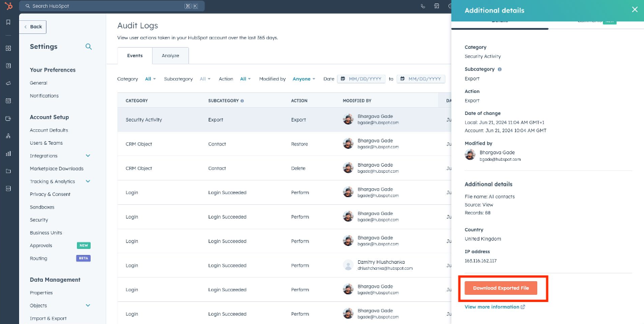Image resolution: width=644 pixels, height=324 pixels.
Task: Open the Action All filter dropdown
Action: (245, 79)
